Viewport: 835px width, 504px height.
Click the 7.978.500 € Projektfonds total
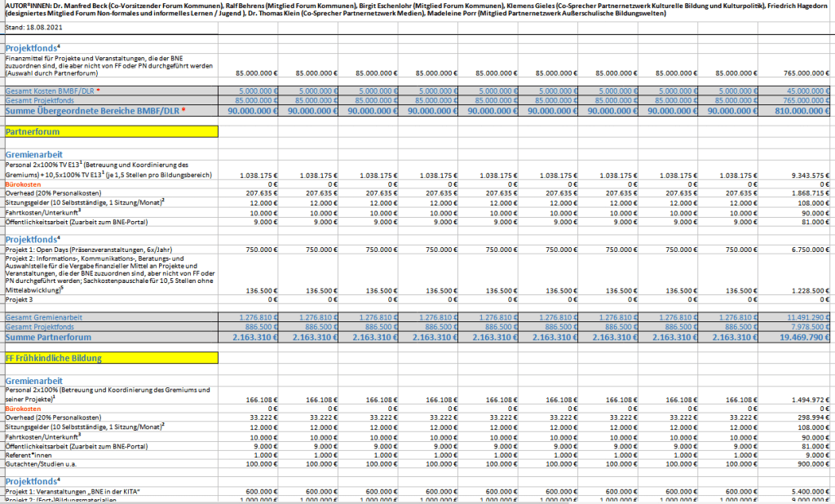[x=807, y=325]
